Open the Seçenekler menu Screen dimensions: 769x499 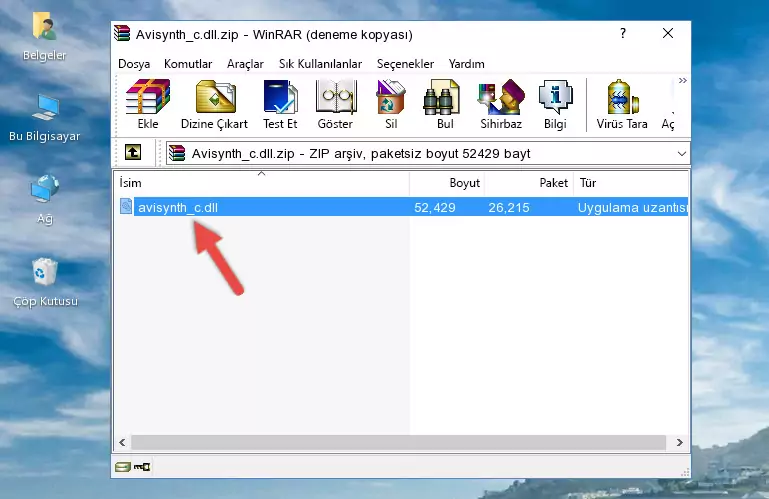coord(405,64)
